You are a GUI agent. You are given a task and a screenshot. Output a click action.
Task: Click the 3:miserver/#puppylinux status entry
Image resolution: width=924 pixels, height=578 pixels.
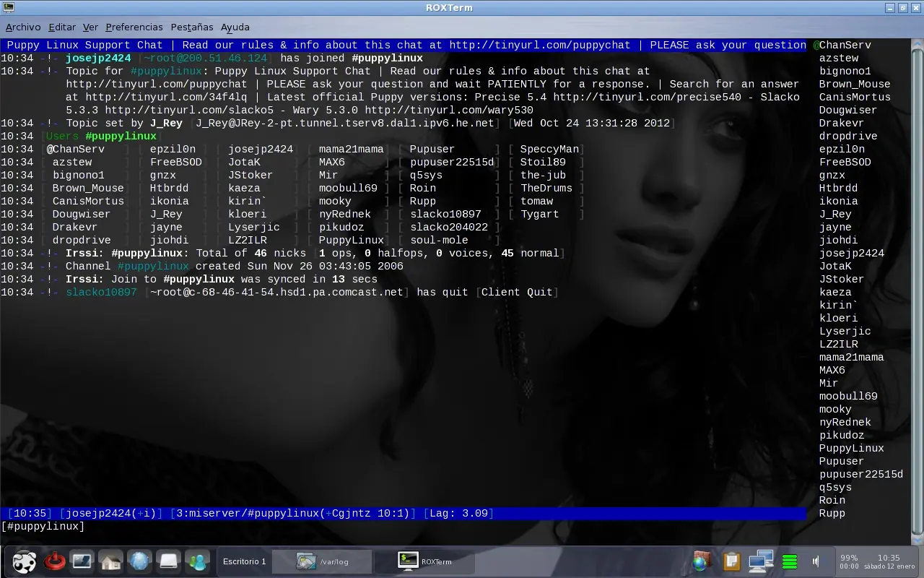point(293,513)
